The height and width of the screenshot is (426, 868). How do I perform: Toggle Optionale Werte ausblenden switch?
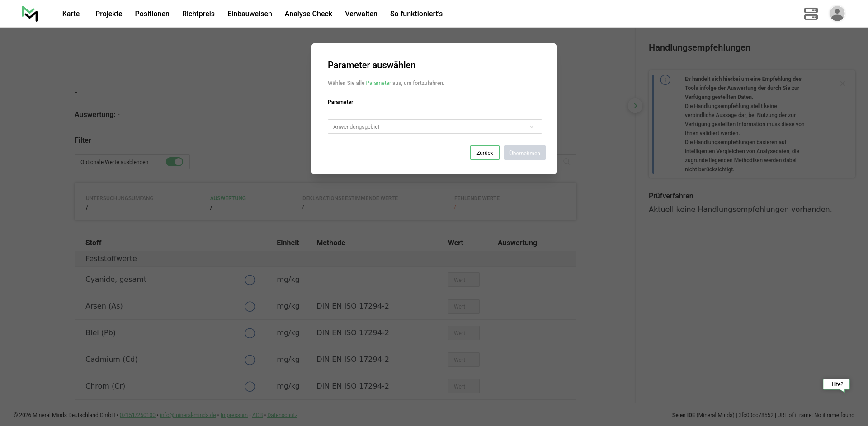tap(174, 162)
